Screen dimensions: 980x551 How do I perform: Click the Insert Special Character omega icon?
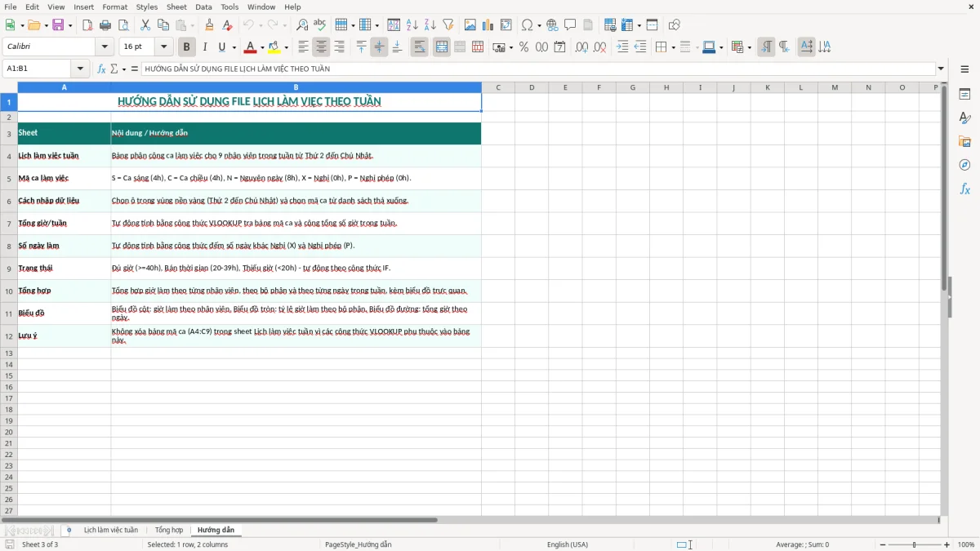(x=528, y=25)
